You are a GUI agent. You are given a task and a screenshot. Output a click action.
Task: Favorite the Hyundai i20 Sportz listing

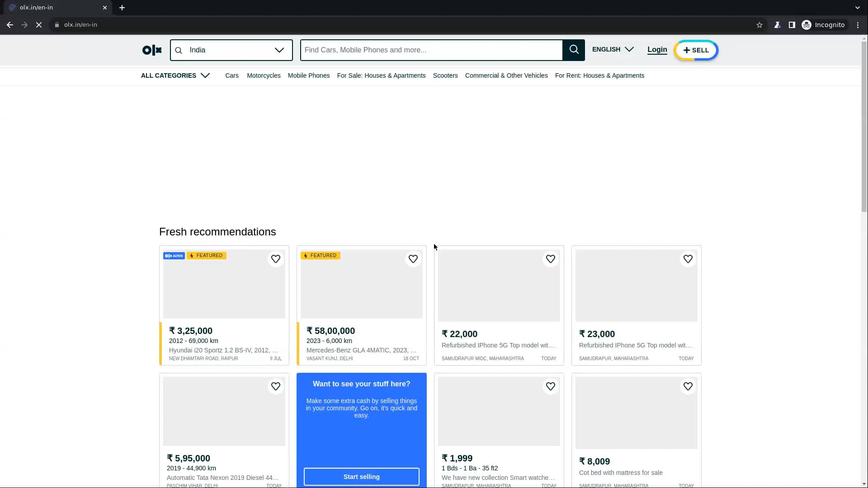tap(275, 259)
